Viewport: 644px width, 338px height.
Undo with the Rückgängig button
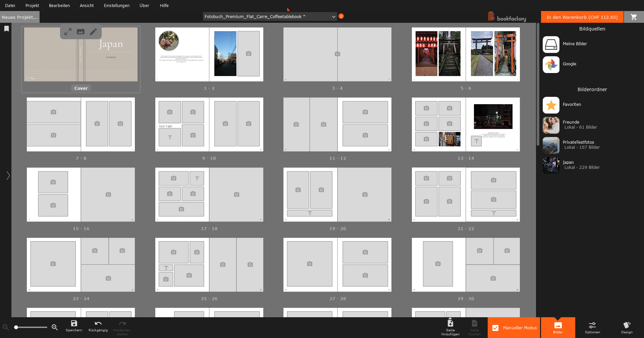pos(98,326)
